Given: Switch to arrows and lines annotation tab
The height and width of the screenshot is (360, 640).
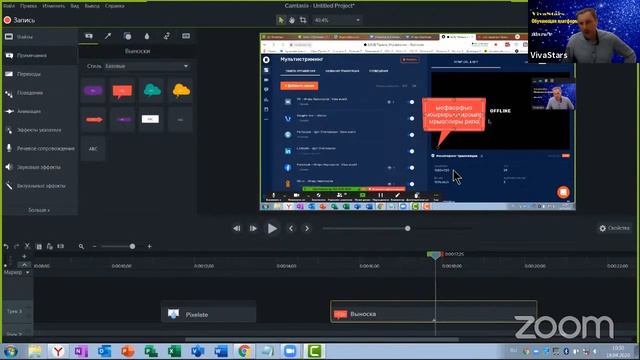Looking at the screenshot, I should pyautogui.click(x=108, y=36).
